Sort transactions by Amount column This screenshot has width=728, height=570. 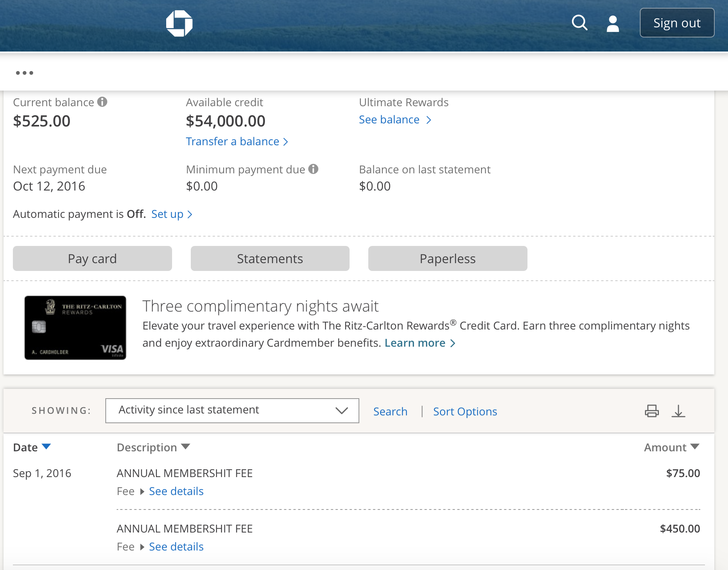(671, 447)
